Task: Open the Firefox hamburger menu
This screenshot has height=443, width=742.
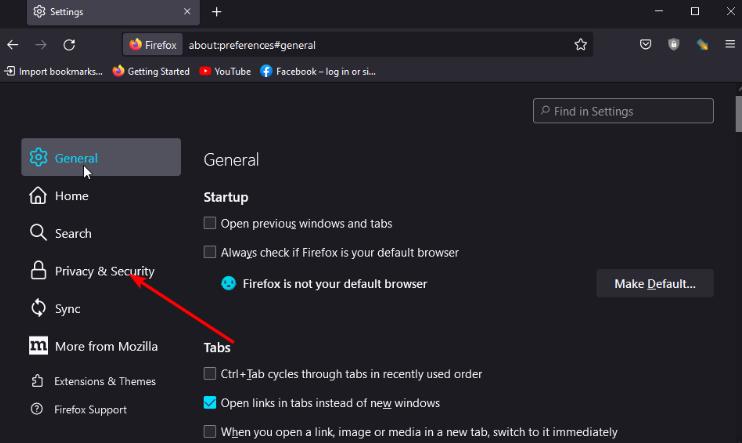Action: coord(730,44)
